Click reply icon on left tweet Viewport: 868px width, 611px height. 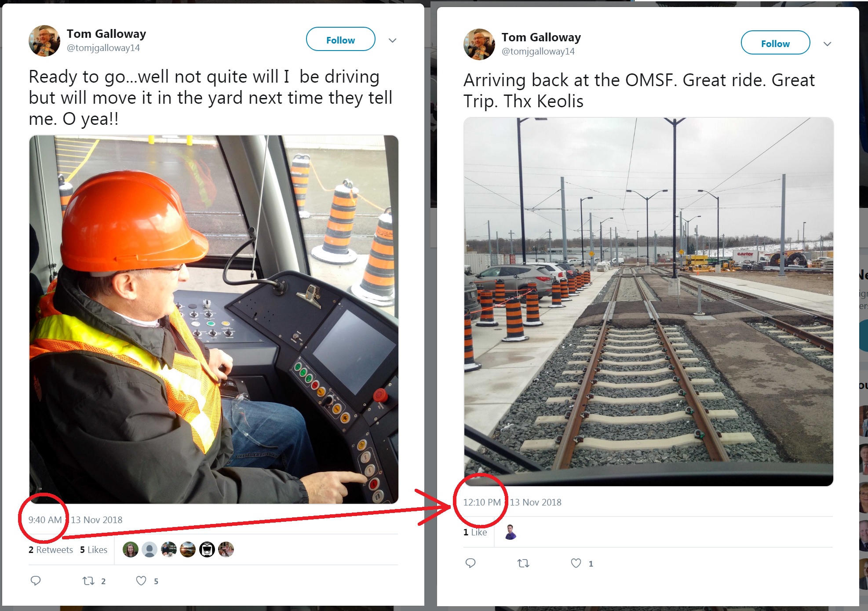click(36, 581)
